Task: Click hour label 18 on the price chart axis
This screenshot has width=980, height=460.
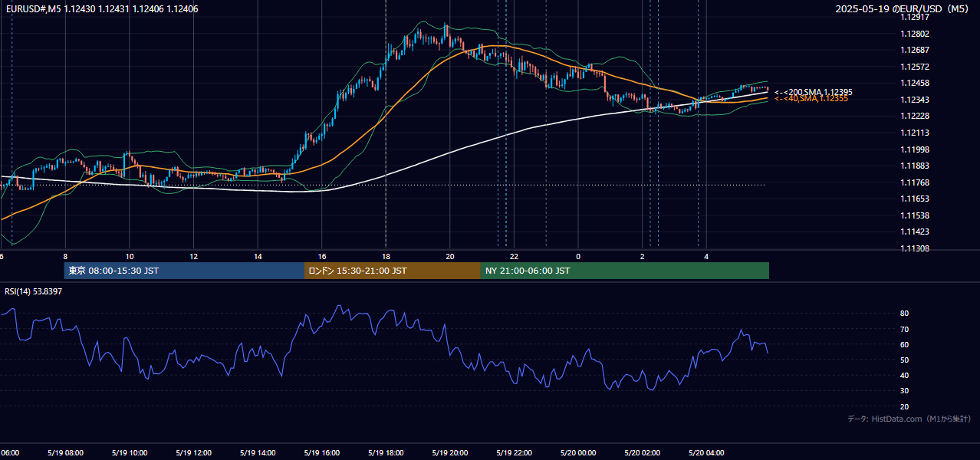Action: [x=386, y=256]
